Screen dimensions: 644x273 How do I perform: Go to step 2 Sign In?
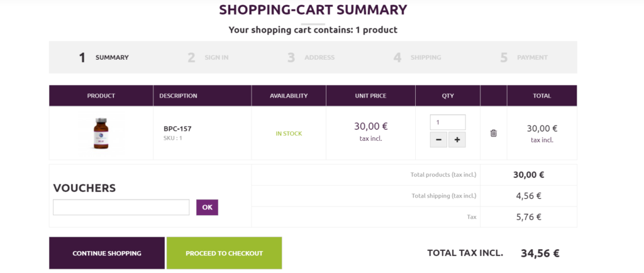pyautogui.click(x=209, y=57)
